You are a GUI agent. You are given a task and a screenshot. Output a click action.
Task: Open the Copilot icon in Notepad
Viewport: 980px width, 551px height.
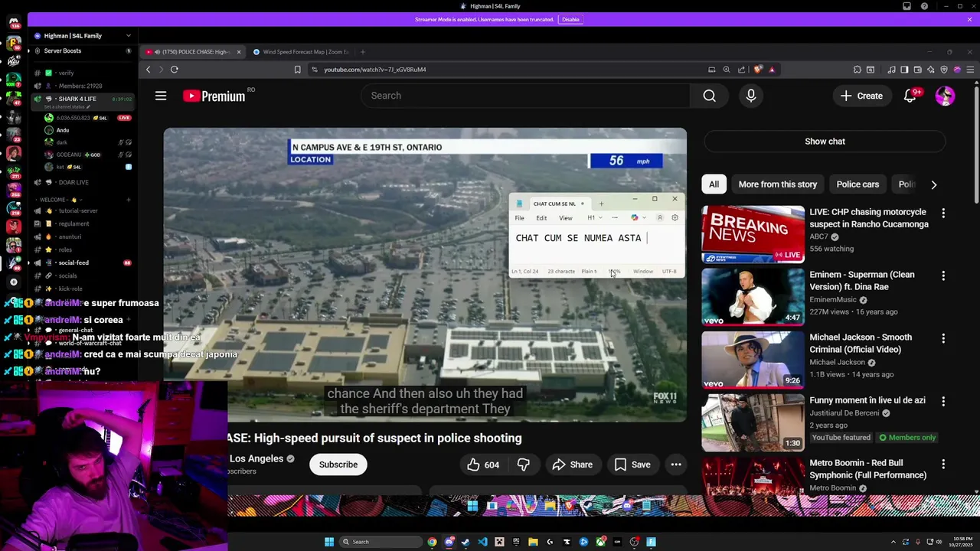(634, 218)
